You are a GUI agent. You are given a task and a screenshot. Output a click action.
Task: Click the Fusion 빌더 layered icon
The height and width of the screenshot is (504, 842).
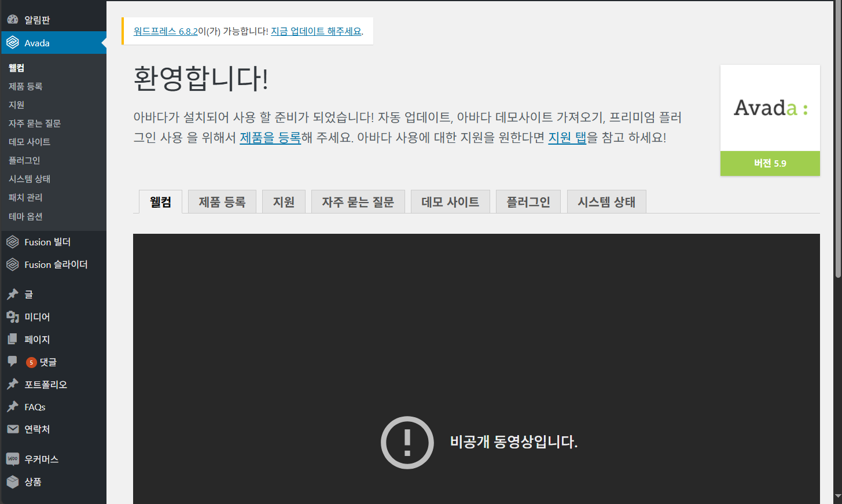[x=13, y=242]
